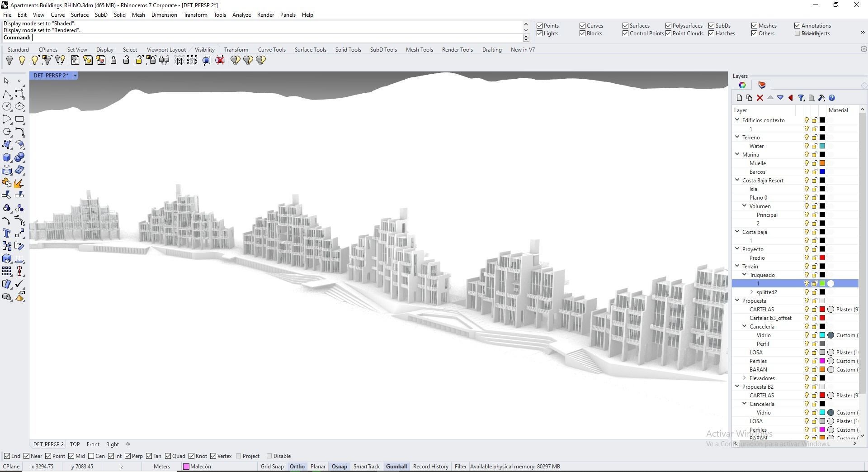The width and height of the screenshot is (868, 472).
Task: Toggle the Gumball status bar button
Action: pyautogui.click(x=396, y=467)
